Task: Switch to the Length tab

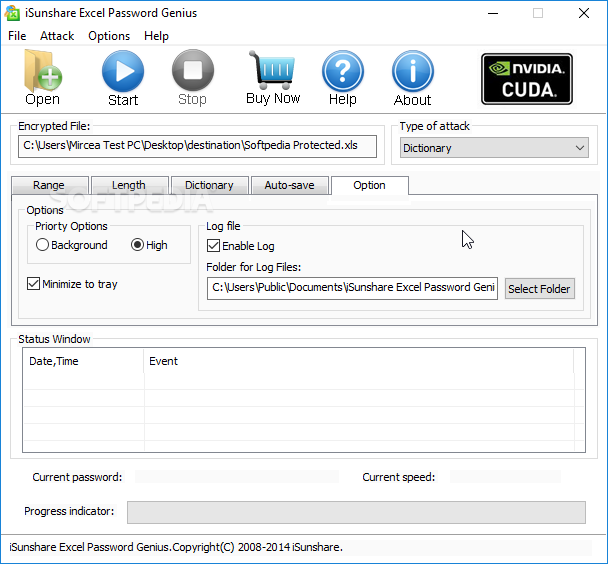Action: [x=130, y=185]
